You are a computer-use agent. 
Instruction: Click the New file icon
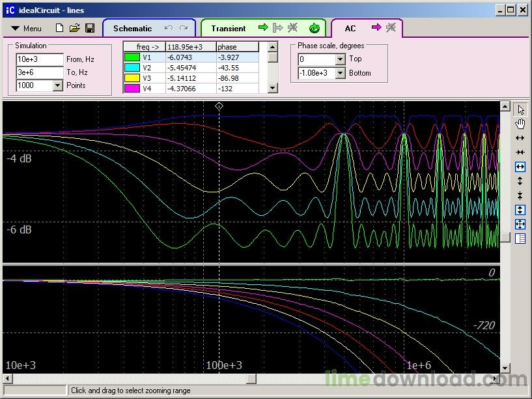(x=59, y=28)
